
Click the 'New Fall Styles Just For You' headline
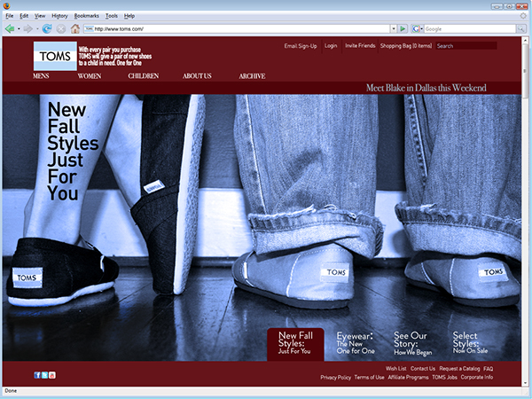pyautogui.click(x=73, y=152)
